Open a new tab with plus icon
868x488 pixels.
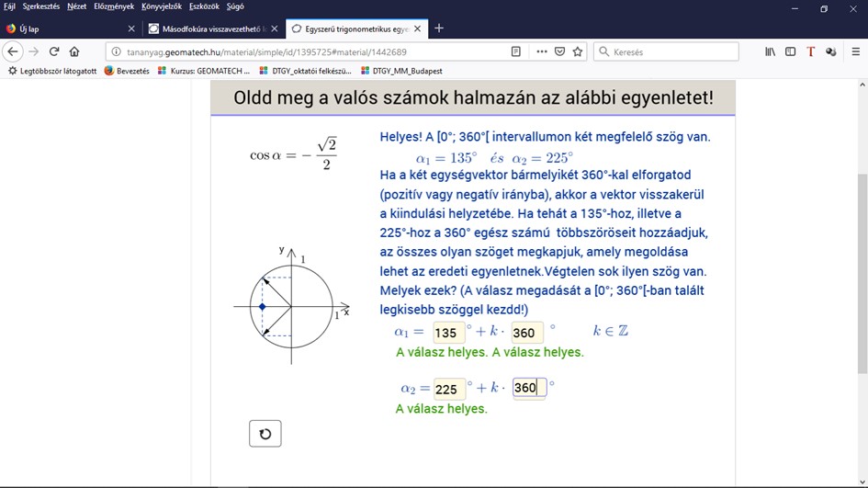439,28
